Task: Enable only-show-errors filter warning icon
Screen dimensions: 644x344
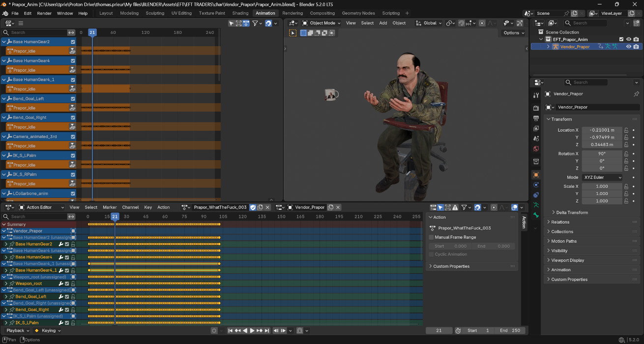Action: click(x=455, y=207)
